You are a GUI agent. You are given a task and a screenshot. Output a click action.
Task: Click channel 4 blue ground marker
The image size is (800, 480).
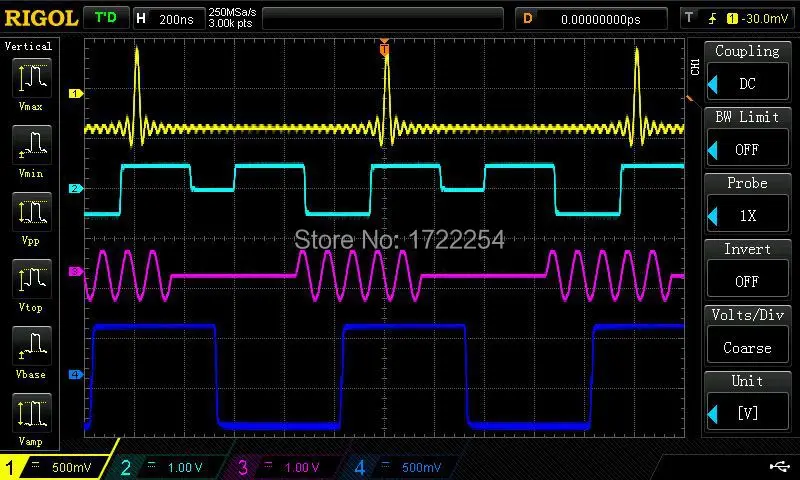[x=76, y=375]
